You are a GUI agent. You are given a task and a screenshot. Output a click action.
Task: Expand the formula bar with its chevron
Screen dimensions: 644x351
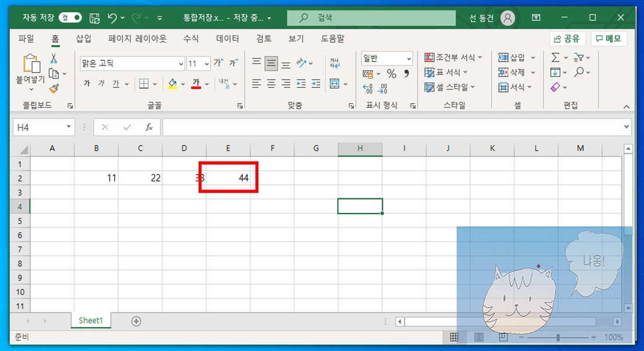coord(626,127)
